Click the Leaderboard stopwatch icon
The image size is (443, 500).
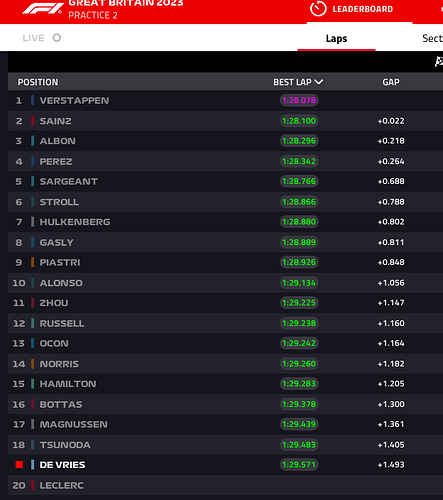[x=318, y=9]
